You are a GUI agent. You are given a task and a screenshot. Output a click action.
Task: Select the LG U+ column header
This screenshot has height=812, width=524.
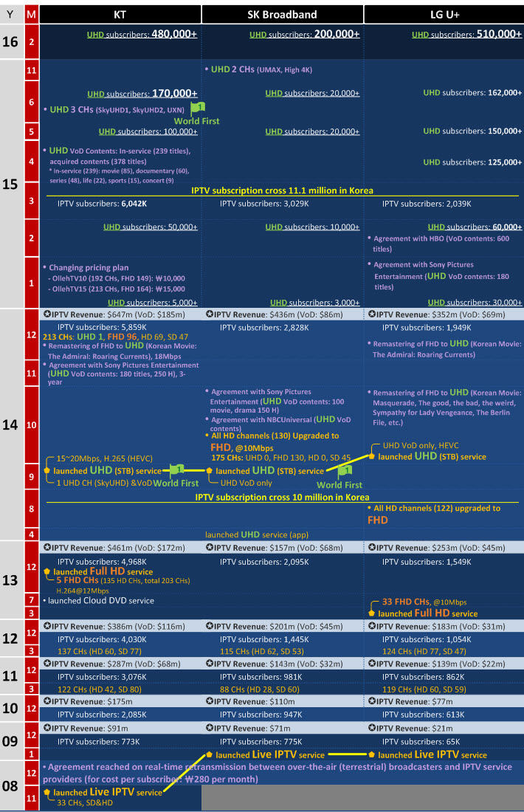(x=444, y=15)
